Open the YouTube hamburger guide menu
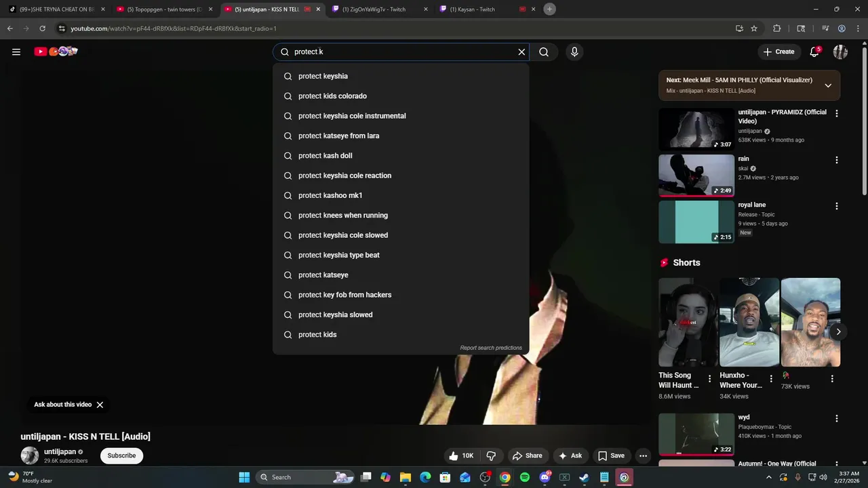Screen dimensions: 868x488 point(16,52)
